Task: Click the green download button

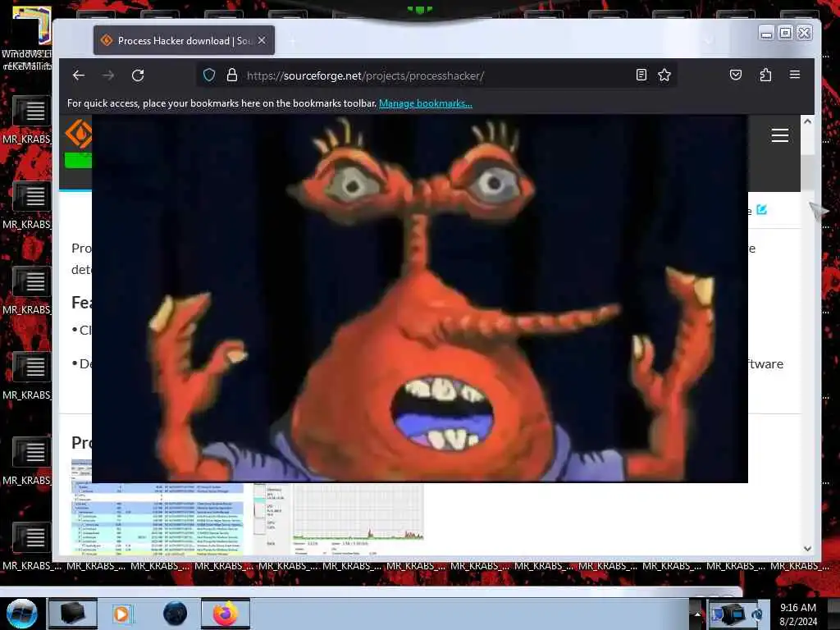Action: click(x=78, y=160)
